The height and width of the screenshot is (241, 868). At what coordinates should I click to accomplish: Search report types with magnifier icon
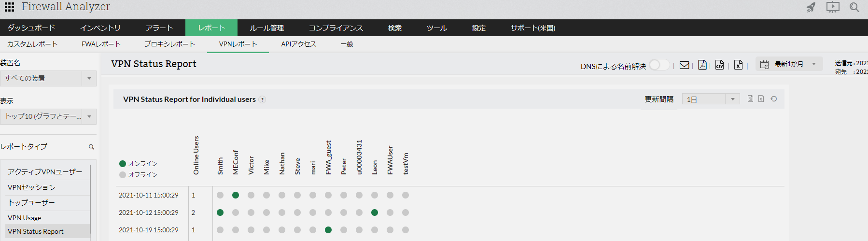91,147
